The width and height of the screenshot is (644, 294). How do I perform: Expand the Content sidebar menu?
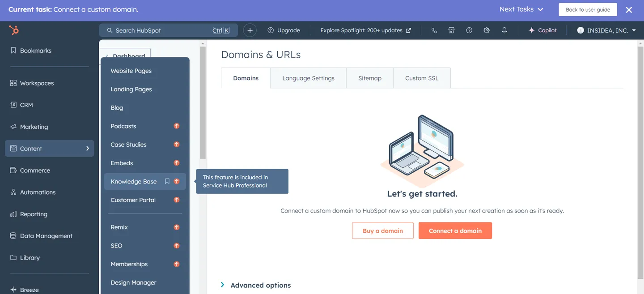point(49,149)
